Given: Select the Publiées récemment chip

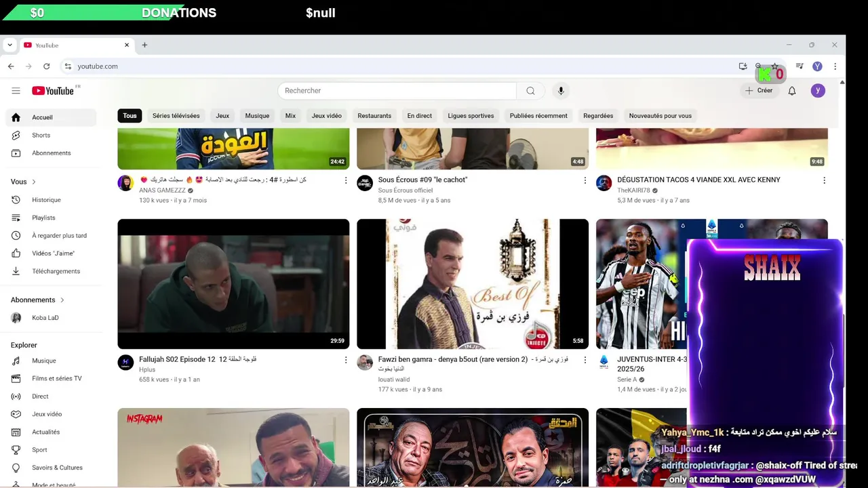Looking at the screenshot, I should pos(538,116).
